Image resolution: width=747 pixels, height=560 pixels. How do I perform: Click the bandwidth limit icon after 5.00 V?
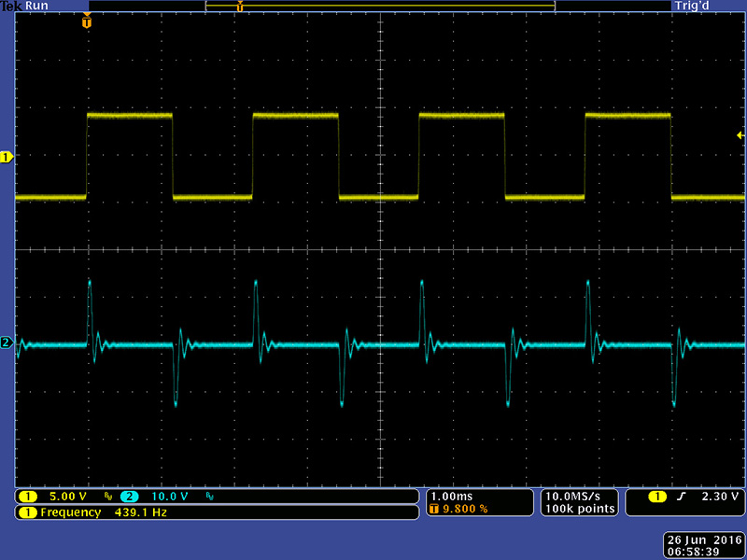pyautogui.click(x=108, y=497)
